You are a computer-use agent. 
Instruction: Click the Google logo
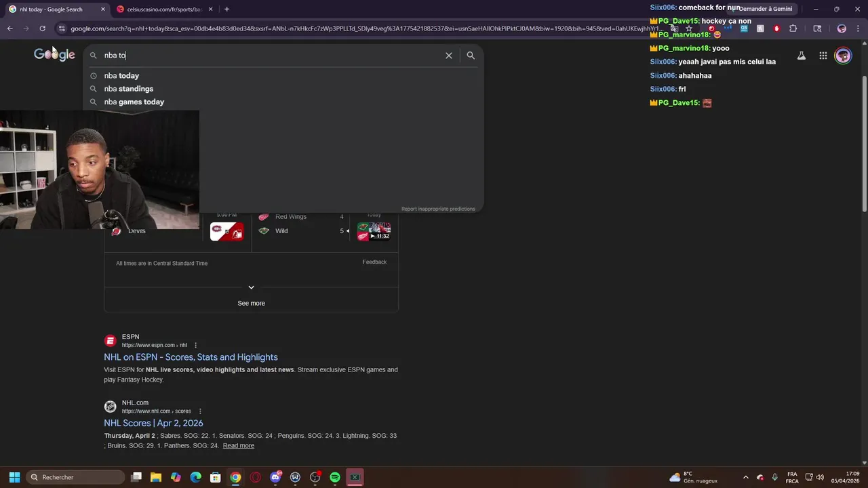54,55
